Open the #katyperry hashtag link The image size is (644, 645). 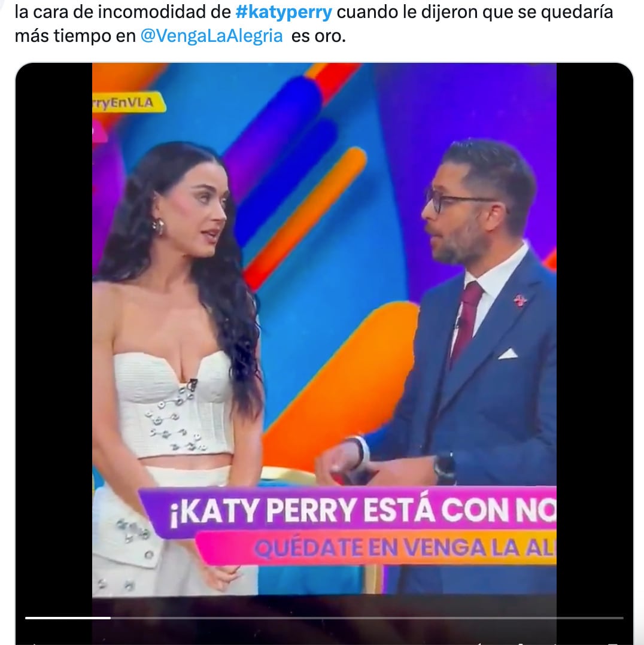284,13
